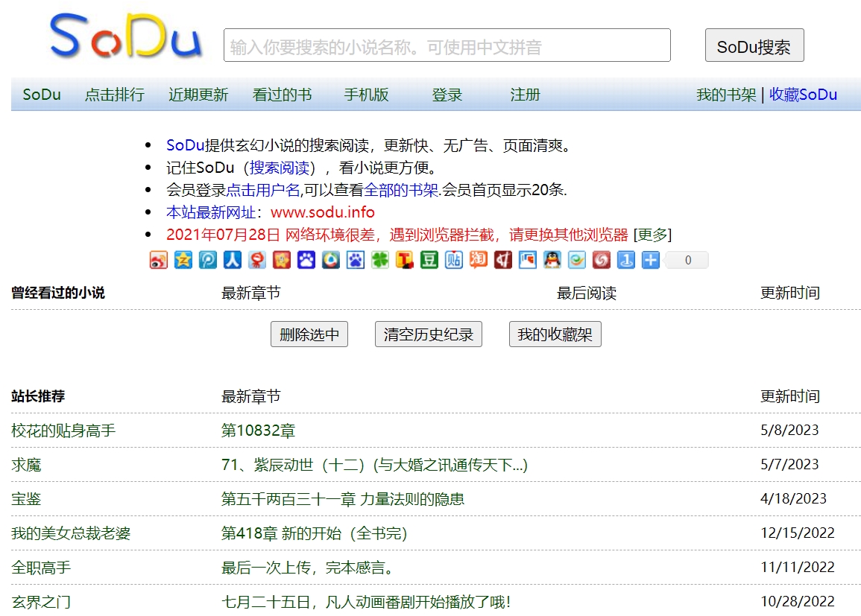Open 点击排行 in navigation bar
The image size is (861, 616).
coord(114,95)
